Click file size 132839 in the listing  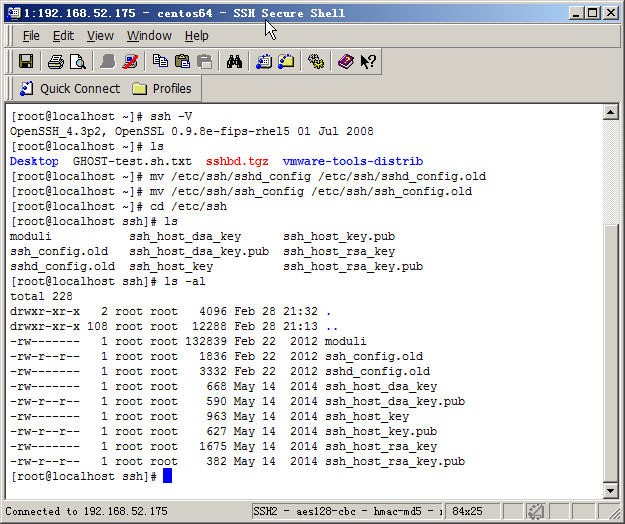[206, 341]
